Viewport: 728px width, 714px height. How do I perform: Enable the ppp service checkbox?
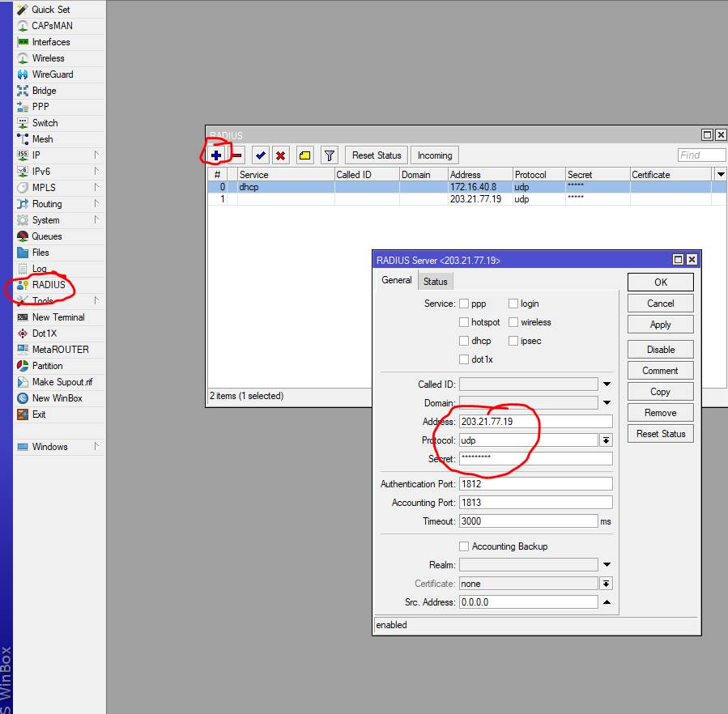pyautogui.click(x=464, y=304)
